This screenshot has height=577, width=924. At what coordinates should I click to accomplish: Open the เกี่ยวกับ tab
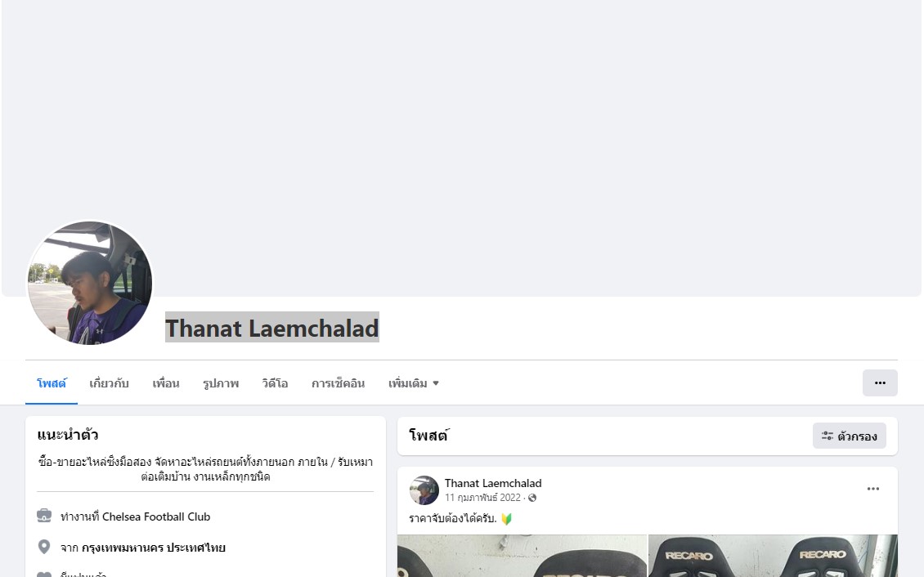(x=109, y=383)
